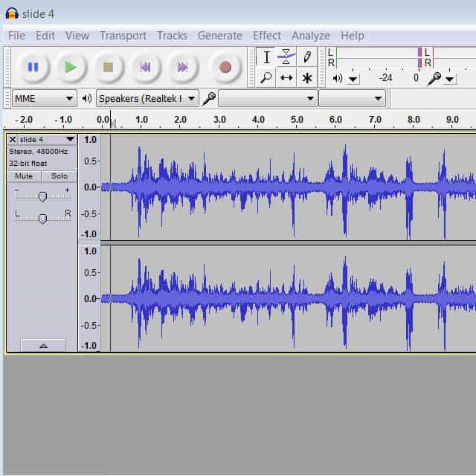Click the 5.0 mark on the timeline ruler
The image size is (476, 476).
pos(297,120)
